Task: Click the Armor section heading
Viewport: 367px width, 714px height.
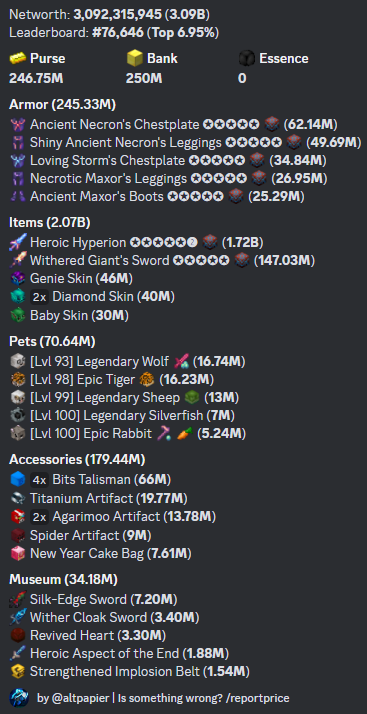Action: point(62,105)
